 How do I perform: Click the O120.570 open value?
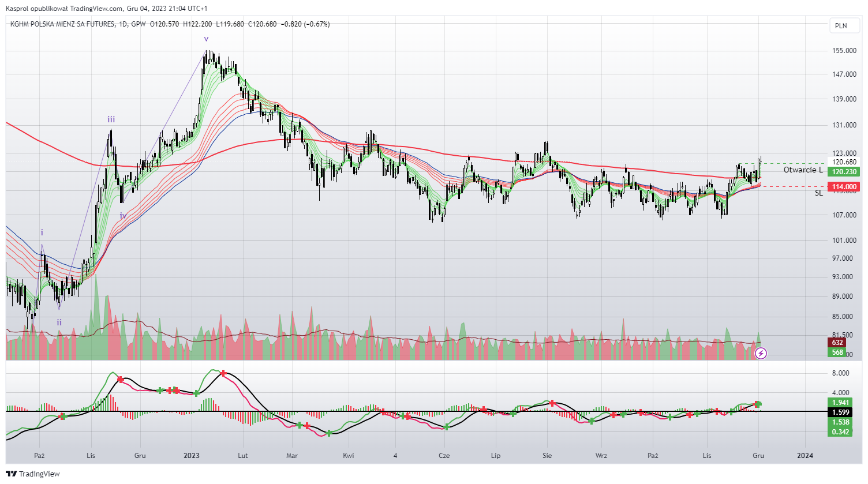164,24
